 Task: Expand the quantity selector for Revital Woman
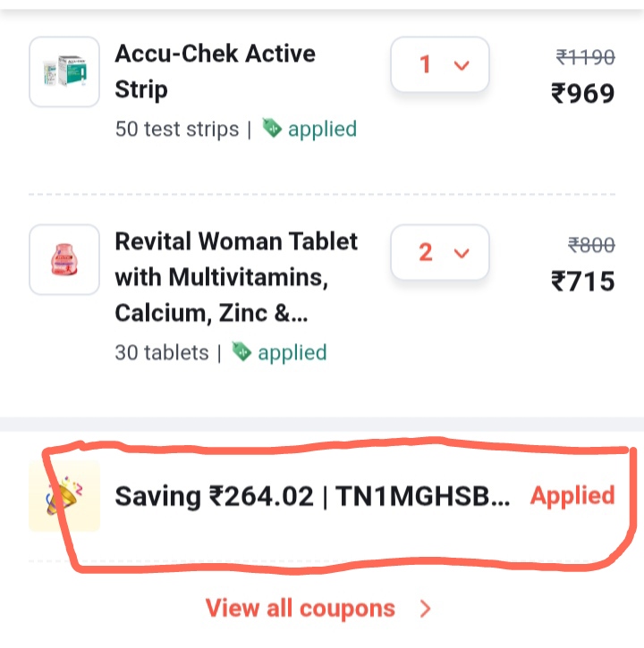point(440,252)
